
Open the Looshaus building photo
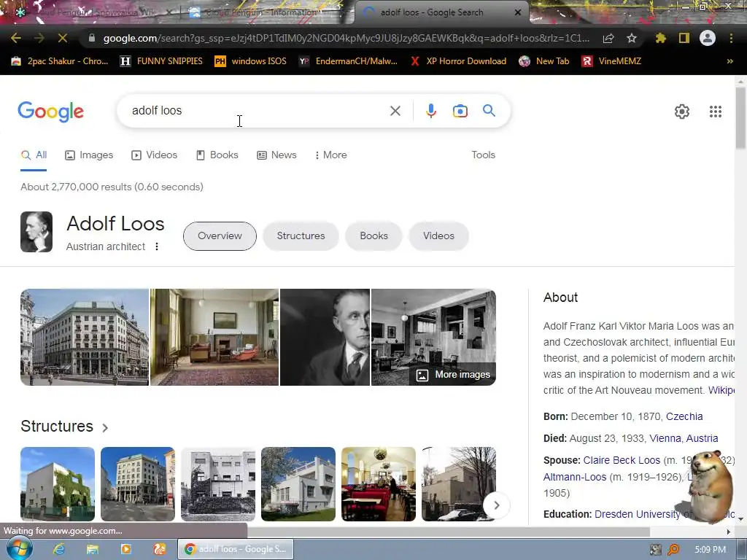click(85, 337)
